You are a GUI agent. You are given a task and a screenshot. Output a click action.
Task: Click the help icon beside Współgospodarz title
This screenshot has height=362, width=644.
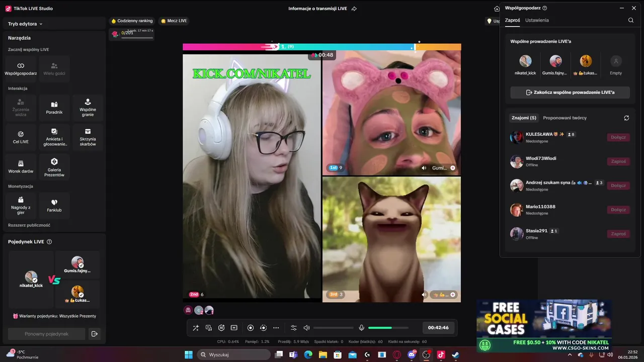[x=545, y=8]
